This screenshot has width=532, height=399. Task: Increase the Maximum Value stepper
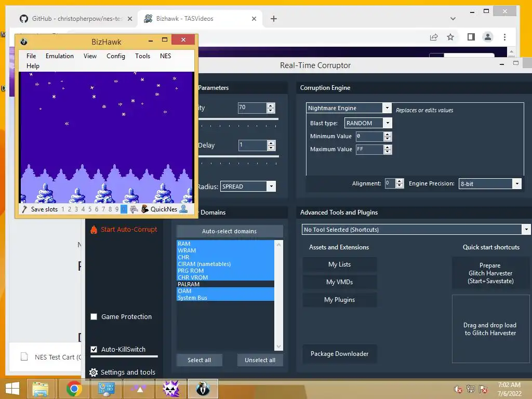tap(388, 147)
